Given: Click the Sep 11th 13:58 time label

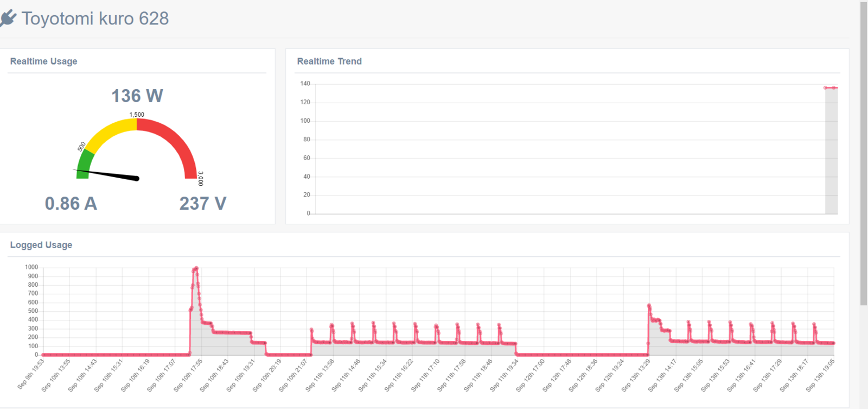Looking at the screenshot, I should [320, 375].
